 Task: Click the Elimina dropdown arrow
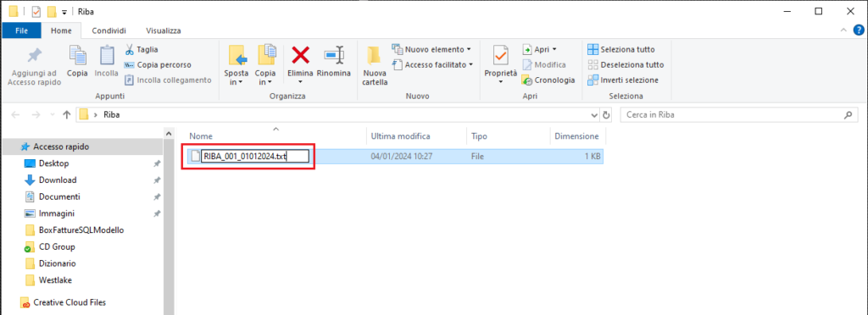(x=301, y=82)
